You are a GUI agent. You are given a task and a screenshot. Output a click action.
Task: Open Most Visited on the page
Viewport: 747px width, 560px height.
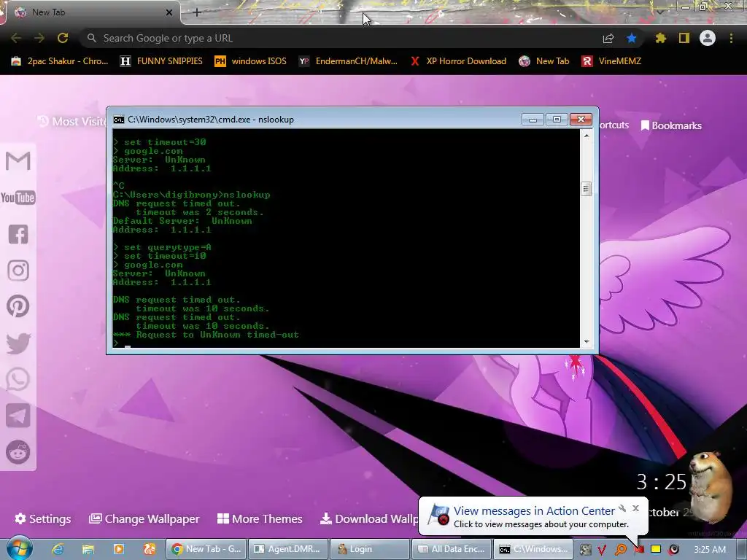point(72,122)
